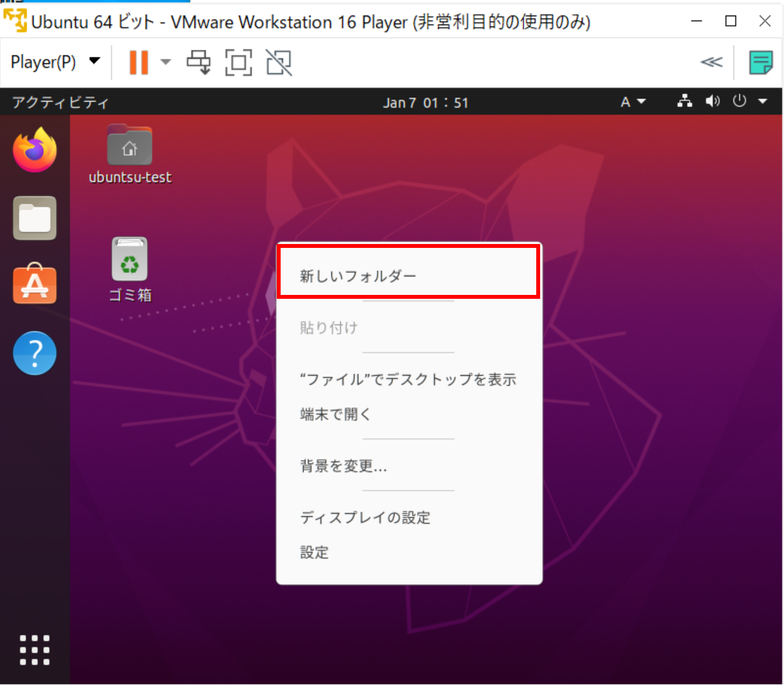Open the input method A dropdown
The image size is (784, 685).
pos(633,102)
